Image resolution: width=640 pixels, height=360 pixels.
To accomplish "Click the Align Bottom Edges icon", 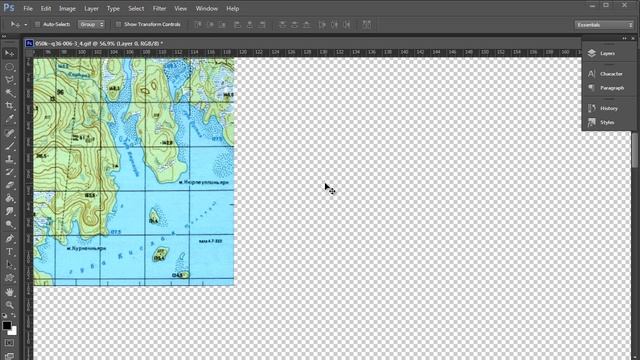I will coord(222,24).
